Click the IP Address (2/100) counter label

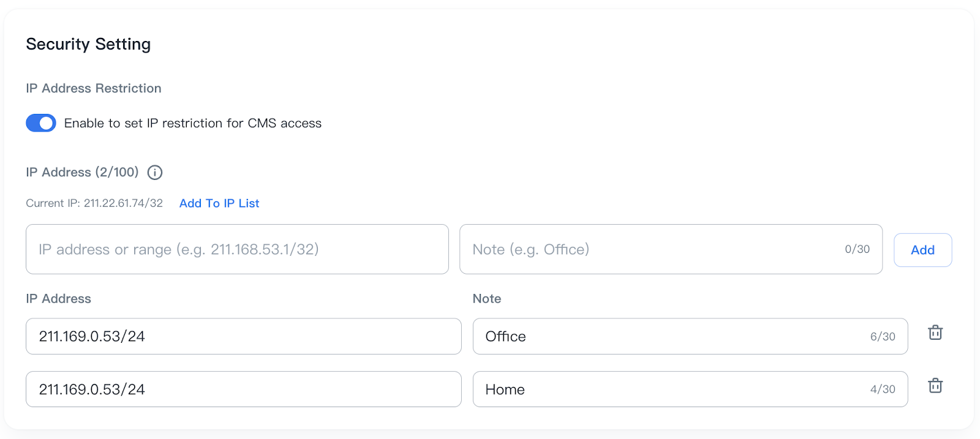click(x=82, y=172)
